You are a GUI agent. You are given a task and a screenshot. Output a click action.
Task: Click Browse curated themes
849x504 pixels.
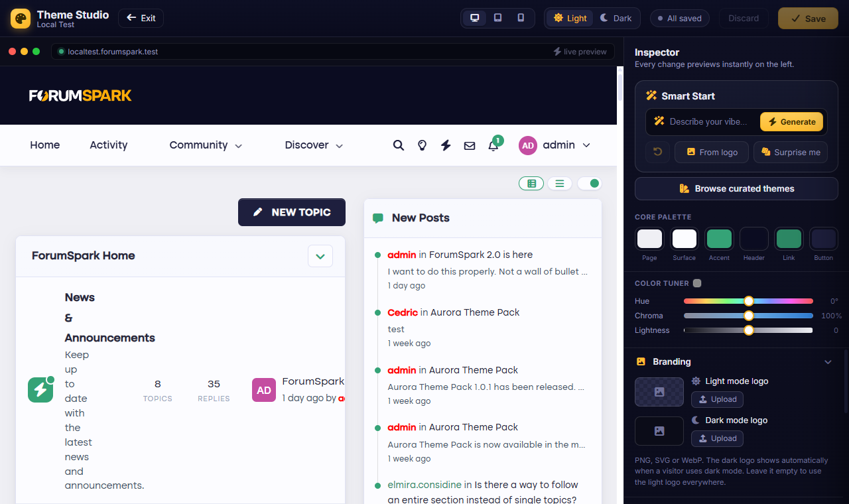pyautogui.click(x=736, y=188)
